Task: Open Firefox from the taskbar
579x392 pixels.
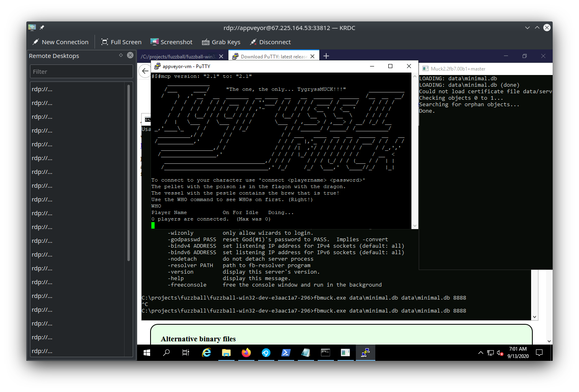Action: pyautogui.click(x=246, y=353)
